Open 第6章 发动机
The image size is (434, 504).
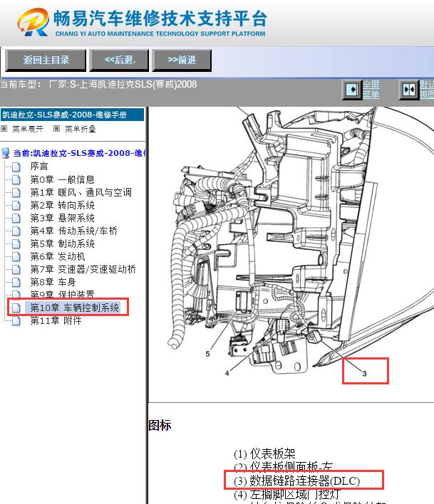58,256
